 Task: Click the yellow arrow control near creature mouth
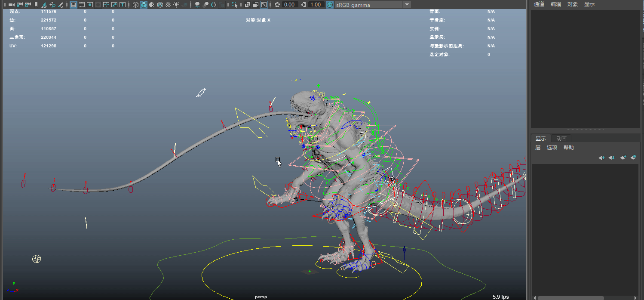(252, 124)
